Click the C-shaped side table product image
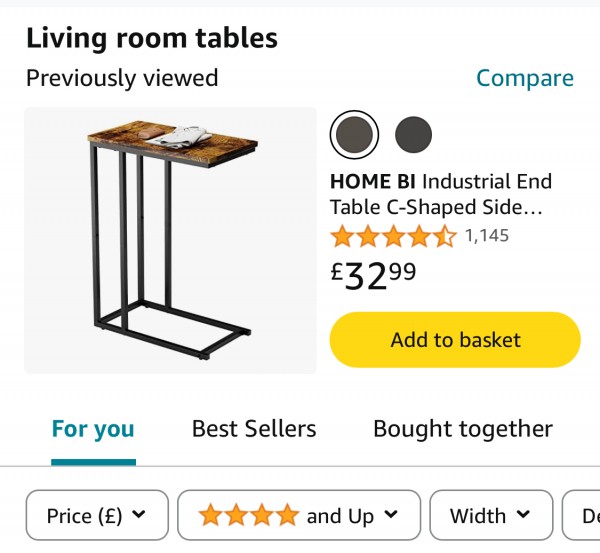 [x=170, y=240]
